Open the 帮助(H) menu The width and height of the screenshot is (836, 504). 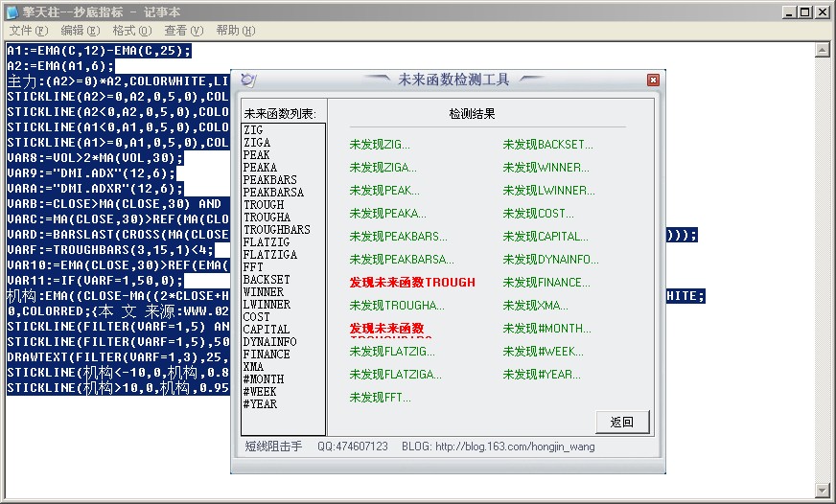click(x=236, y=31)
